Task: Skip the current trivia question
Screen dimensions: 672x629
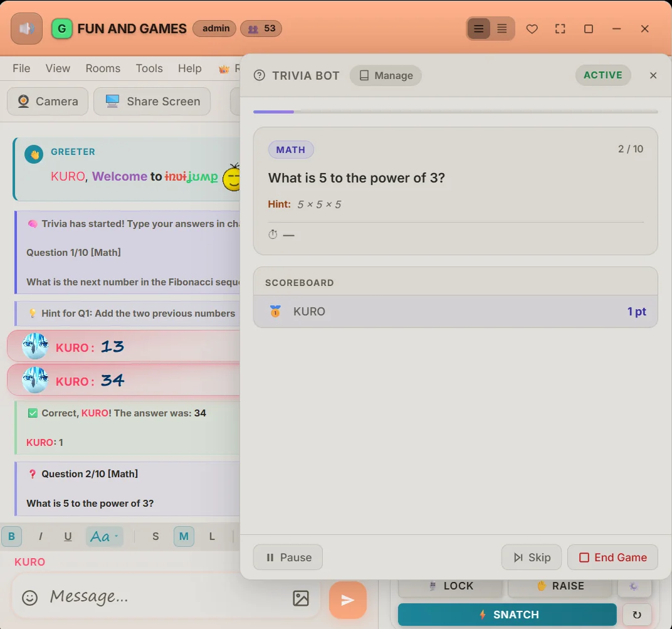Action: point(532,557)
